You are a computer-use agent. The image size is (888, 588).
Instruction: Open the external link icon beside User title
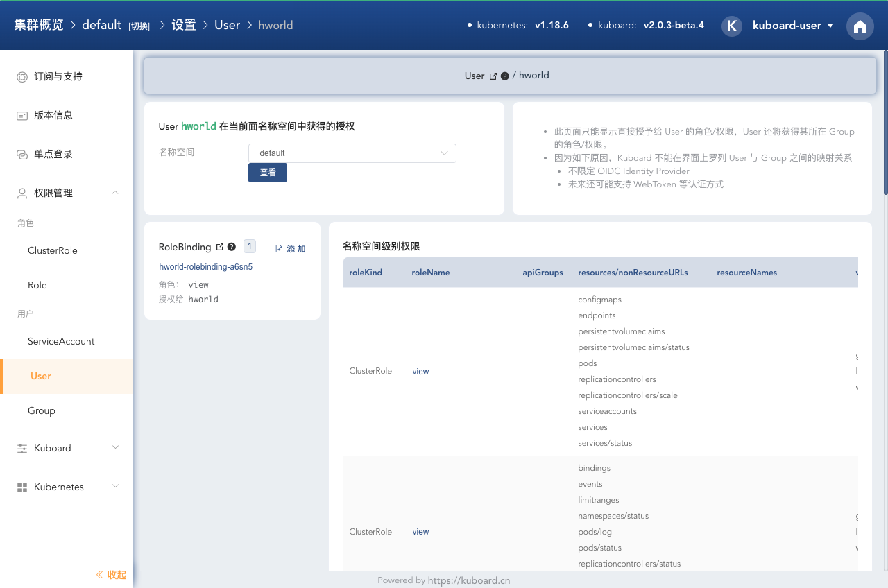(493, 76)
